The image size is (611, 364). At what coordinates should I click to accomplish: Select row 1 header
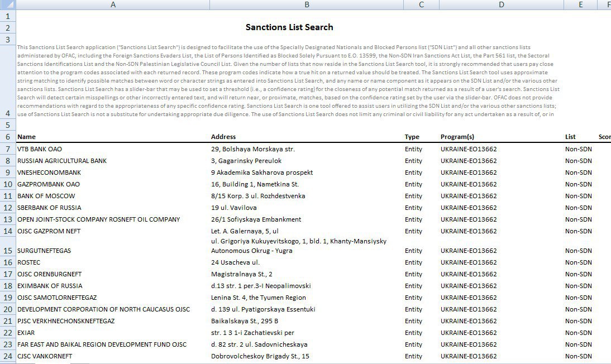tap(8, 16)
